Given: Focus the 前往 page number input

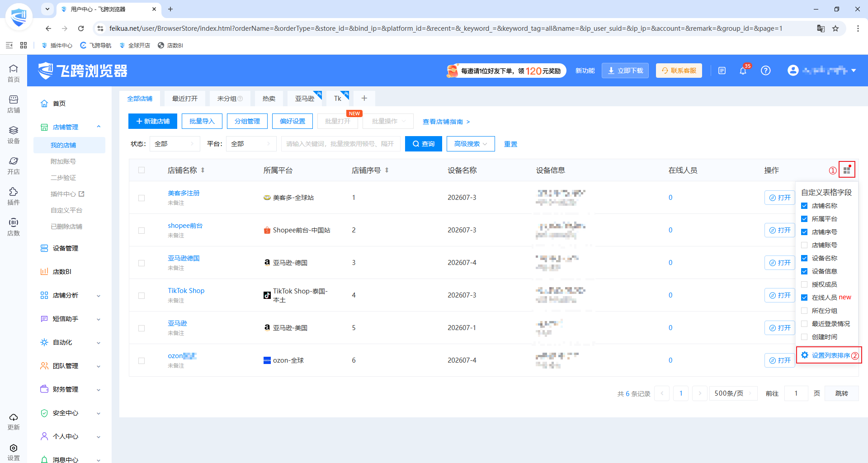Looking at the screenshot, I should (x=796, y=393).
